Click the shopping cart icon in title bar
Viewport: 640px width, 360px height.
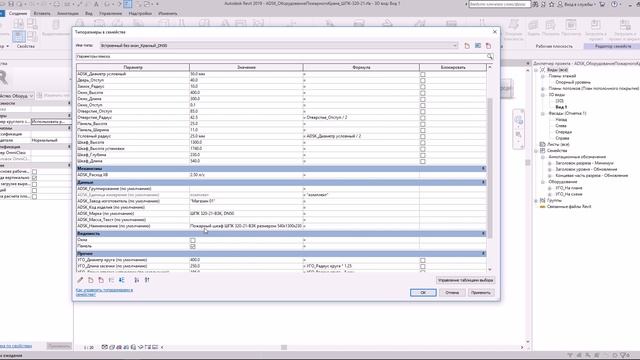click(x=602, y=4)
